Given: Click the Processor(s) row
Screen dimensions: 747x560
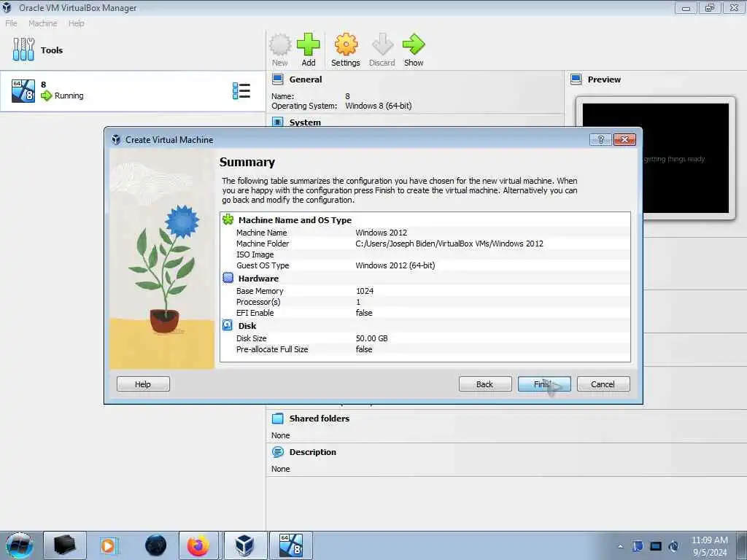Looking at the screenshot, I should coord(425,302).
